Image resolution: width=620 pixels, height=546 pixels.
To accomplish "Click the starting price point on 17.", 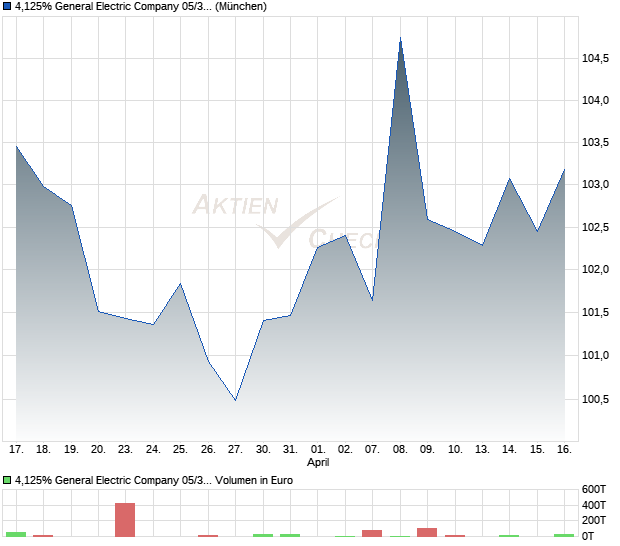I will [16, 146].
